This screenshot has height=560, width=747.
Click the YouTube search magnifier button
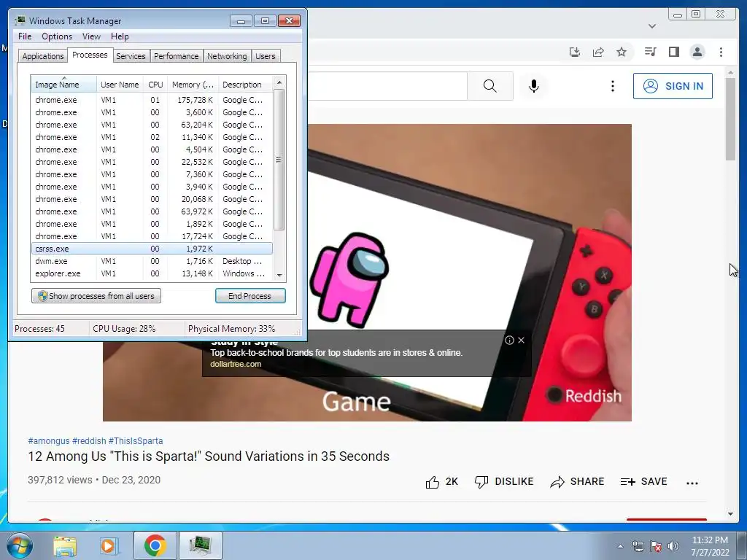pos(489,86)
